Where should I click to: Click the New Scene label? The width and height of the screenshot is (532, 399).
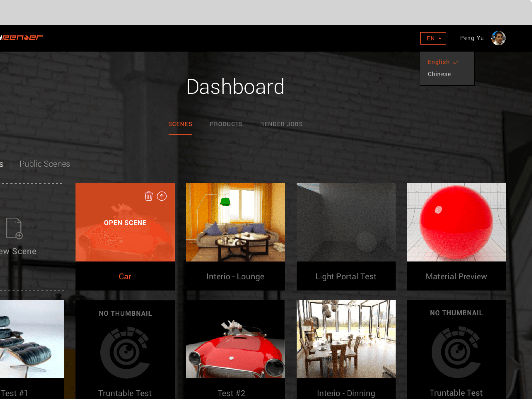coord(18,251)
